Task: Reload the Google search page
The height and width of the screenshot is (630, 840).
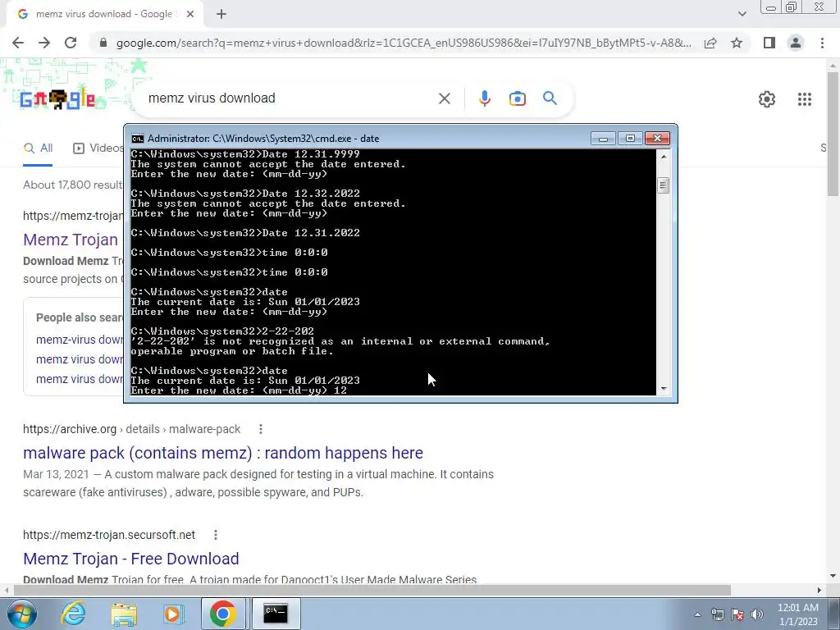Action: [x=71, y=43]
